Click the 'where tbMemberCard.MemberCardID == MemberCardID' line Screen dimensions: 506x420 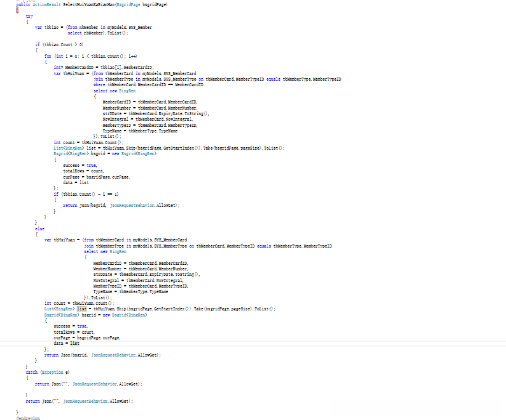149,85
